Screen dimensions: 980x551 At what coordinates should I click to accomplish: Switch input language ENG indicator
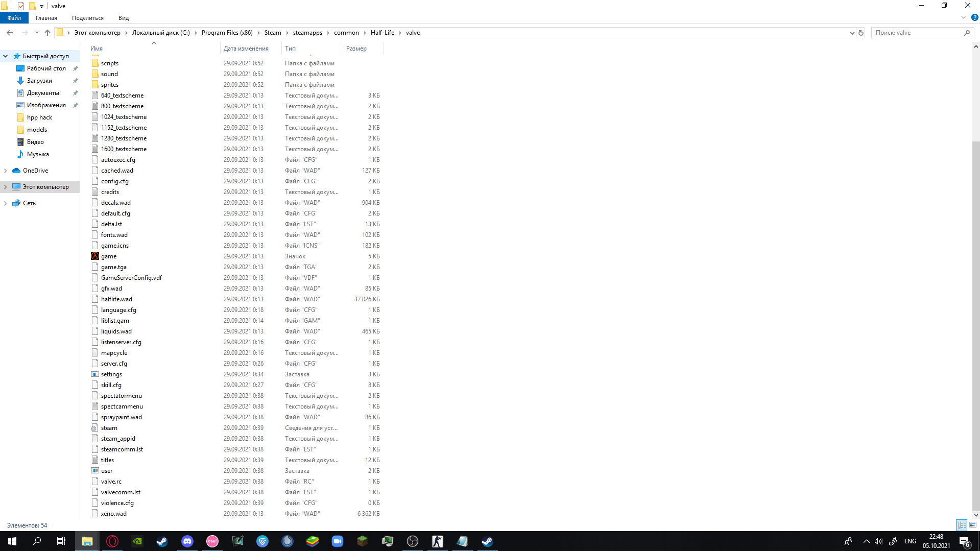tap(910, 541)
